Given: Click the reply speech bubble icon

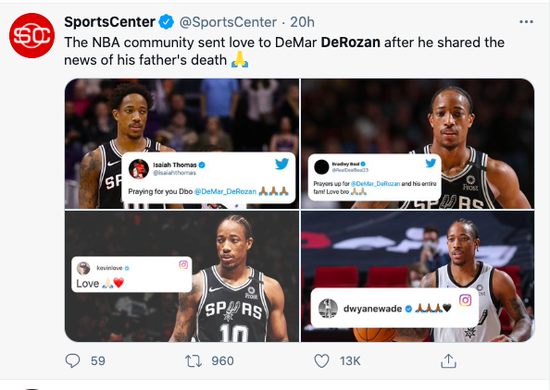Looking at the screenshot, I should point(73,361).
